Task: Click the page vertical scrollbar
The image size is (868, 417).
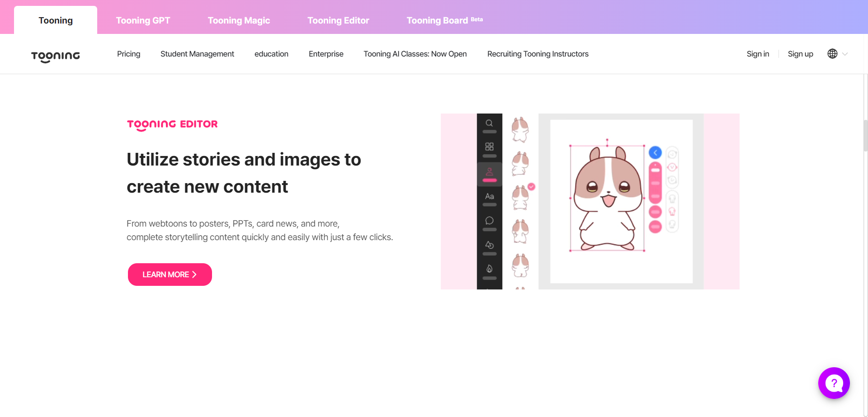Action: (x=865, y=136)
